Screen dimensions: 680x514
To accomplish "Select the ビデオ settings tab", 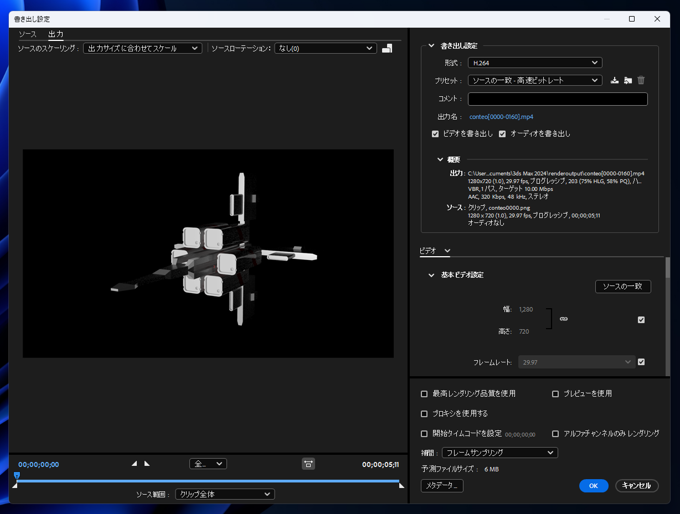I will tap(428, 251).
